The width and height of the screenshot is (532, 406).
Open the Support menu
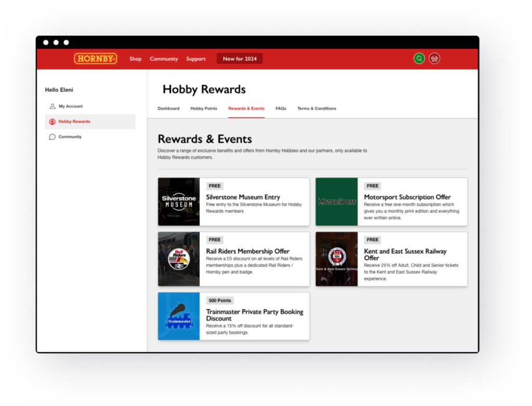(196, 59)
